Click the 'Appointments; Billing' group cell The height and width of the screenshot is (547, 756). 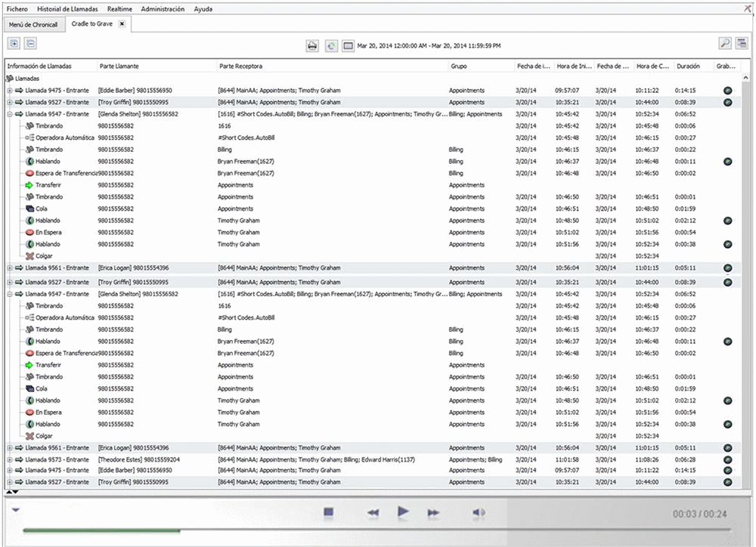(476, 460)
